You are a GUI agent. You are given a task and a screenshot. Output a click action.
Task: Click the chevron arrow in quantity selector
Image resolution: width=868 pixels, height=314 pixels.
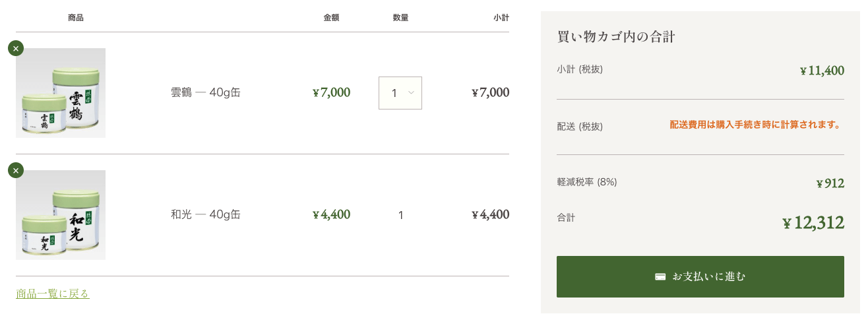click(411, 93)
